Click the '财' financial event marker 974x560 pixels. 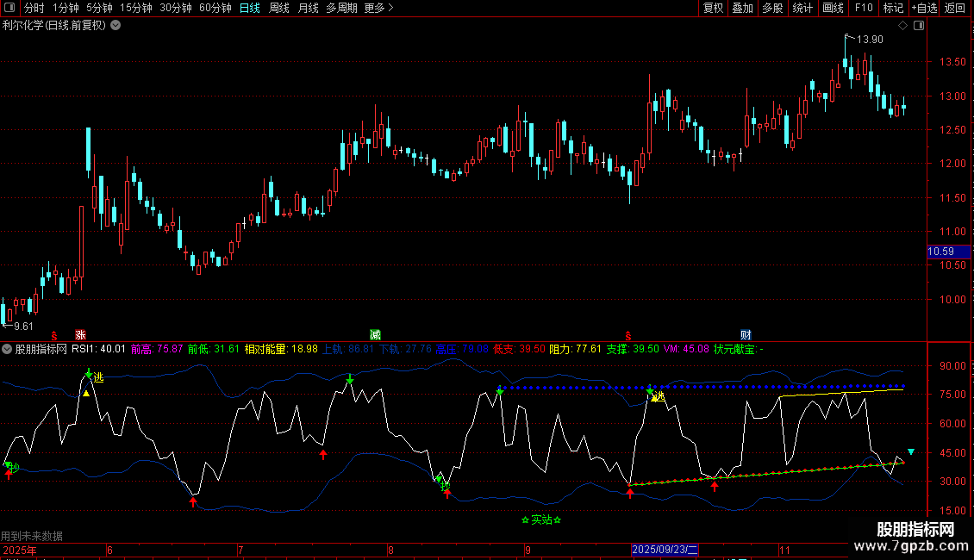click(746, 334)
